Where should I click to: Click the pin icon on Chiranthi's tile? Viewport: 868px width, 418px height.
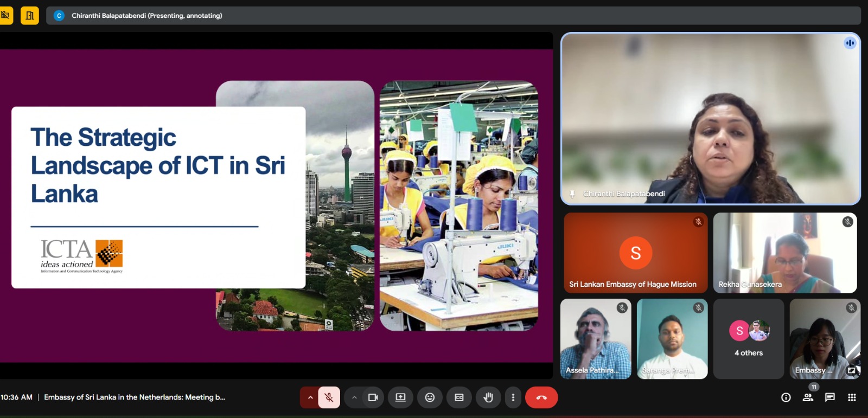[572, 194]
